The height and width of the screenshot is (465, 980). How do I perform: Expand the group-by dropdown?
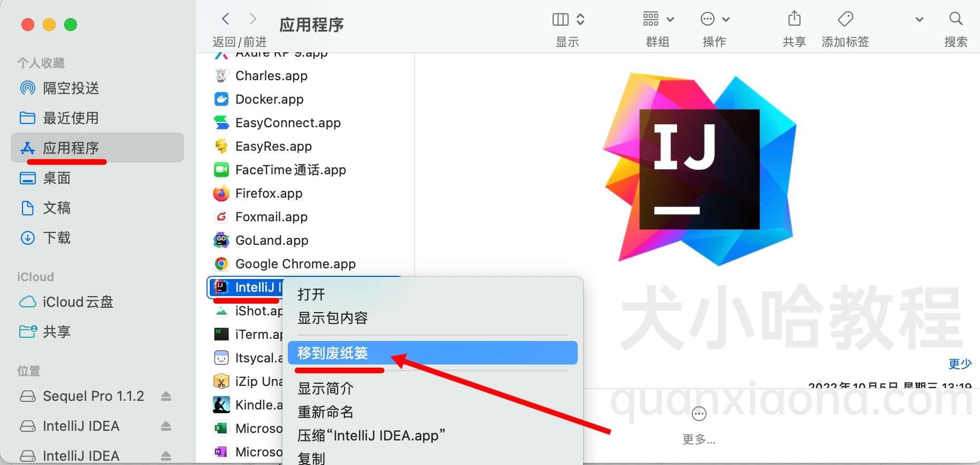(x=658, y=19)
